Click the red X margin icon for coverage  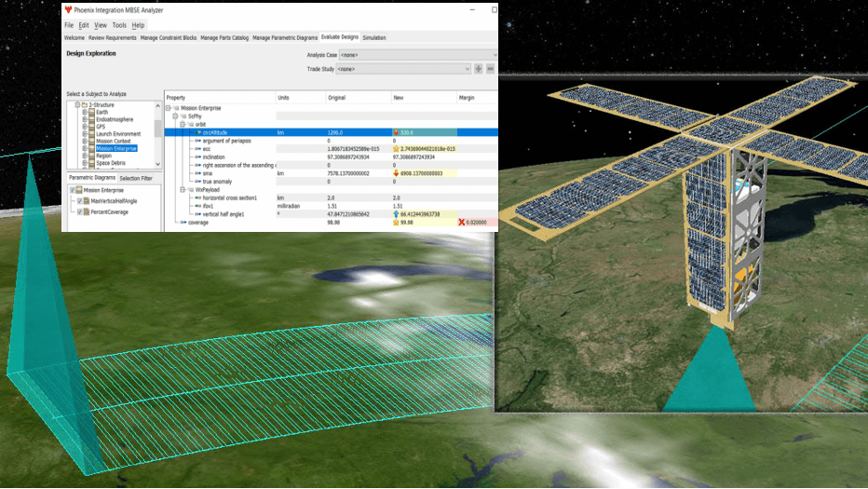coord(462,222)
